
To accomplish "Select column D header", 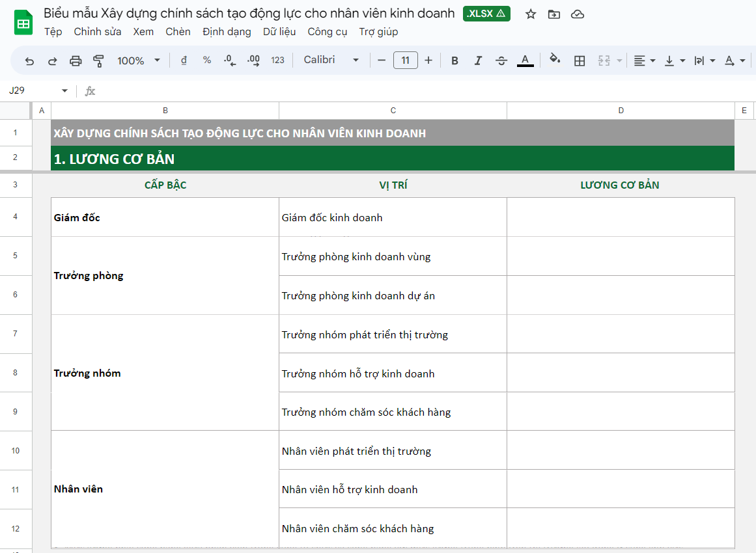I will [x=621, y=111].
